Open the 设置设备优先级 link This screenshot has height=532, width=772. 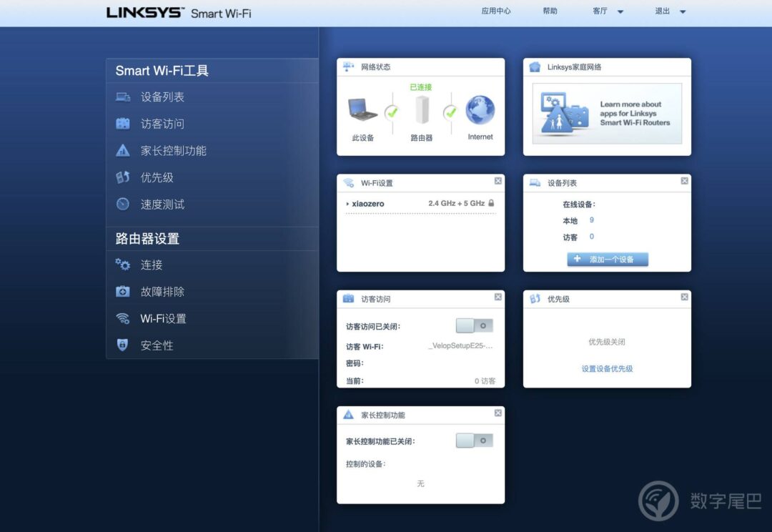pos(607,368)
